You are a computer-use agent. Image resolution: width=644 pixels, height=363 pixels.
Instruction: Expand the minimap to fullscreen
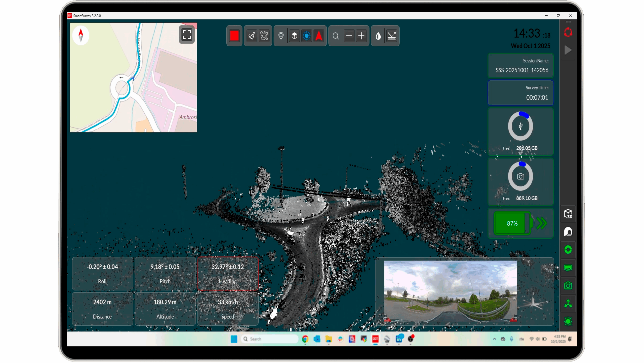click(x=187, y=35)
